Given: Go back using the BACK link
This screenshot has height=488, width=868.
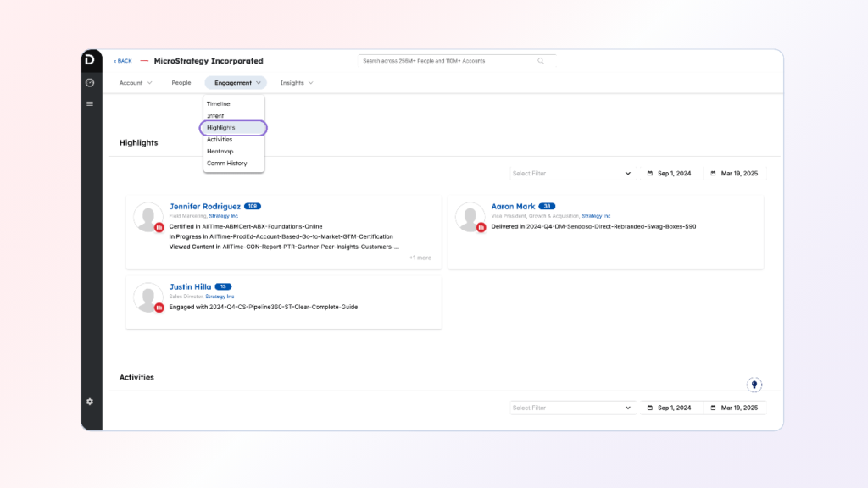Looking at the screenshot, I should tap(123, 61).
